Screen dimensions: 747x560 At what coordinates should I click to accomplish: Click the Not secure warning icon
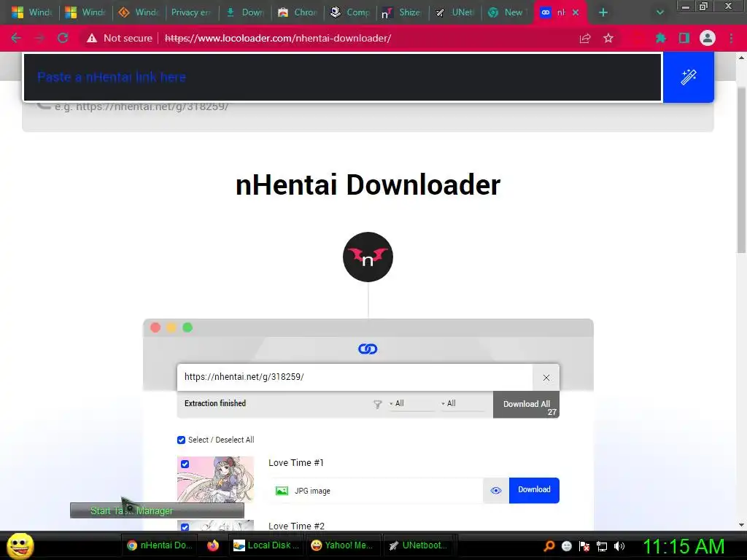tap(91, 38)
